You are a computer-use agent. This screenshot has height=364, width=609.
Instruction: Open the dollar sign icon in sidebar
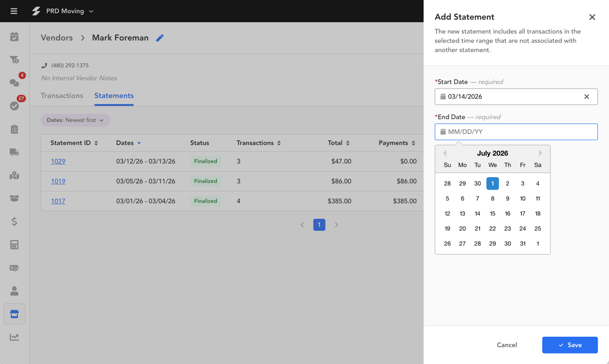[14, 222]
